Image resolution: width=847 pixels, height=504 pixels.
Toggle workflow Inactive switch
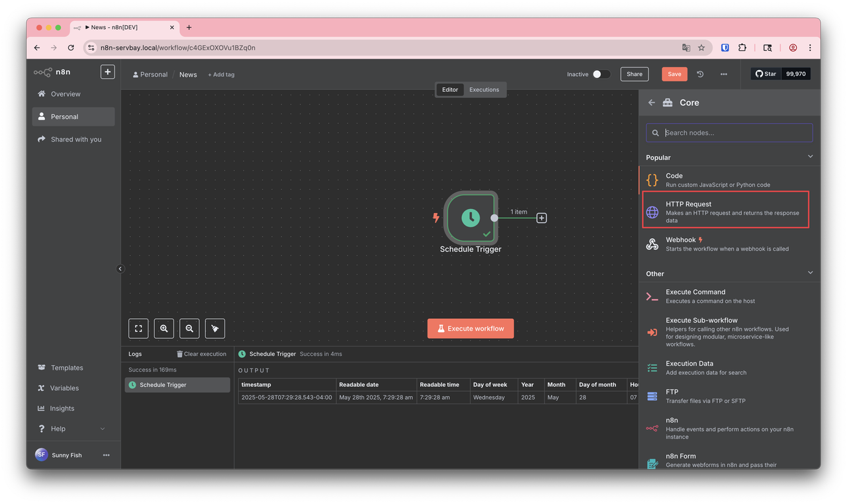601,74
